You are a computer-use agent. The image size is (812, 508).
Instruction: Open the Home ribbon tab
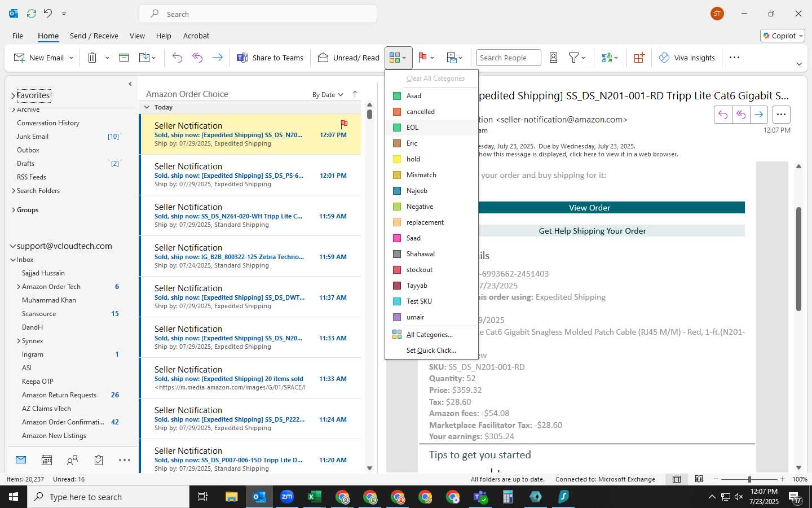point(48,36)
